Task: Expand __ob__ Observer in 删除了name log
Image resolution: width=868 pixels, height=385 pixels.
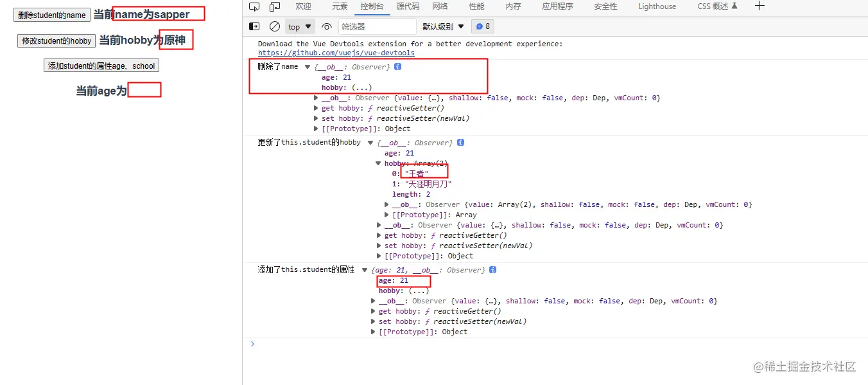Action: coord(316,98)
